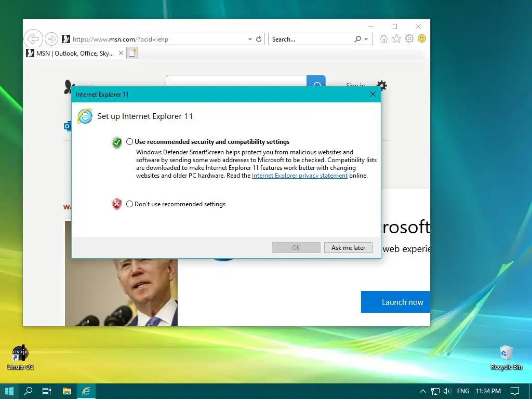532x399 pixels.
Task: Open the news photo thumbnail on MSN
Action: click(121, 292)
